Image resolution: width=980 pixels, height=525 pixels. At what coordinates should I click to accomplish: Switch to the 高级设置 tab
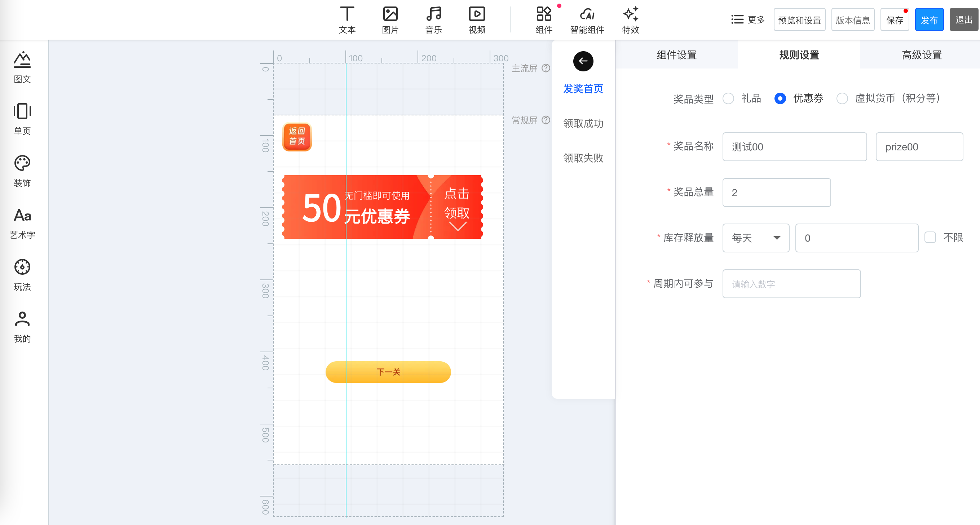(x=922, y=55)
